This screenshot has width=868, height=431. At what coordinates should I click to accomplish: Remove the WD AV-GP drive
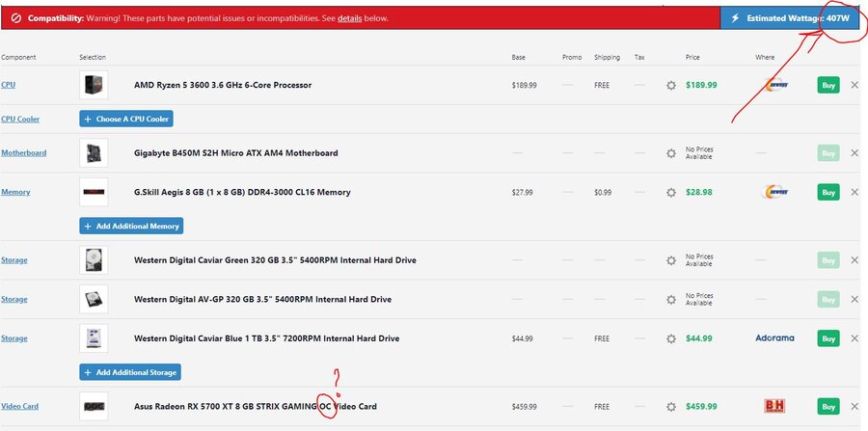click(854, 299)
